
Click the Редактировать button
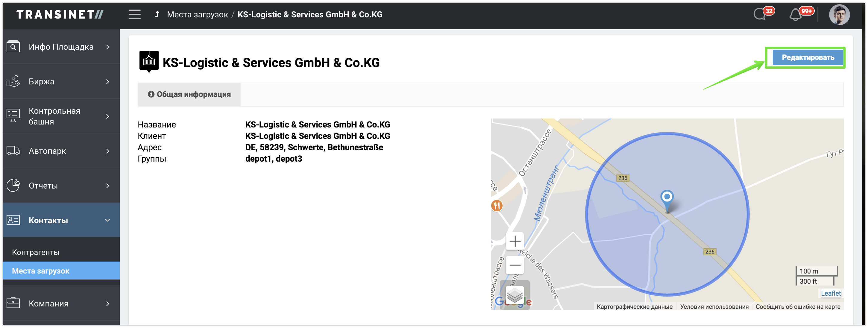pyautogui.click(x=808, y=57)
